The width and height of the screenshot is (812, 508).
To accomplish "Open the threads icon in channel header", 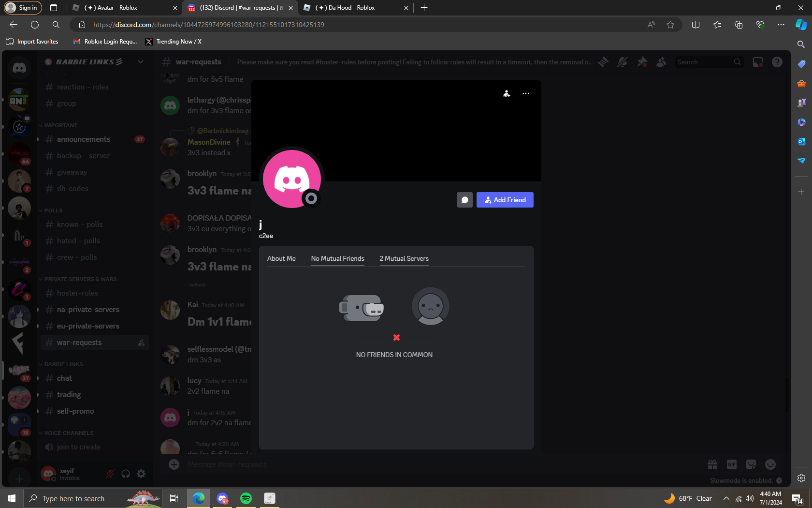I will point(603,62).
